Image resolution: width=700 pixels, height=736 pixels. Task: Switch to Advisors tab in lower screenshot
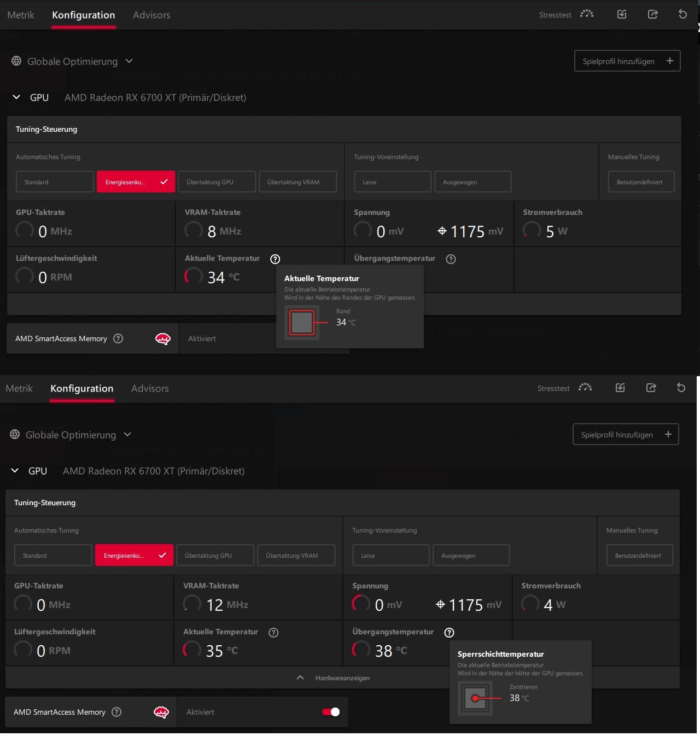tap(150, 388)
